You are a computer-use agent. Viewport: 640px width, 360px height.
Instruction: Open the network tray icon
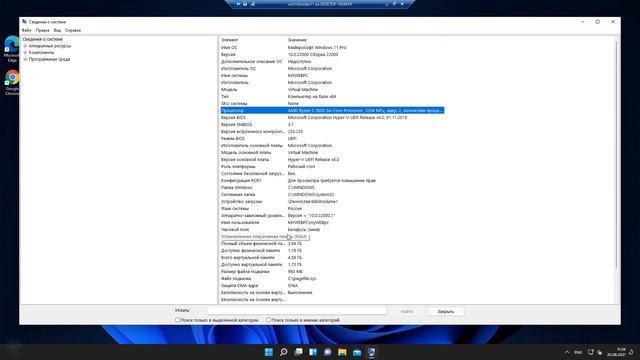tap(591, 352)
